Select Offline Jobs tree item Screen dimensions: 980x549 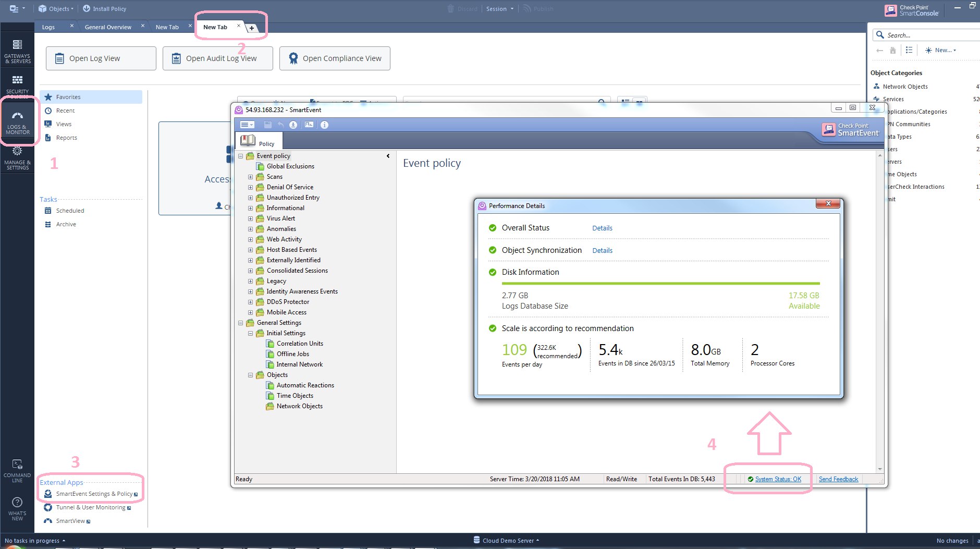point(292,354)
